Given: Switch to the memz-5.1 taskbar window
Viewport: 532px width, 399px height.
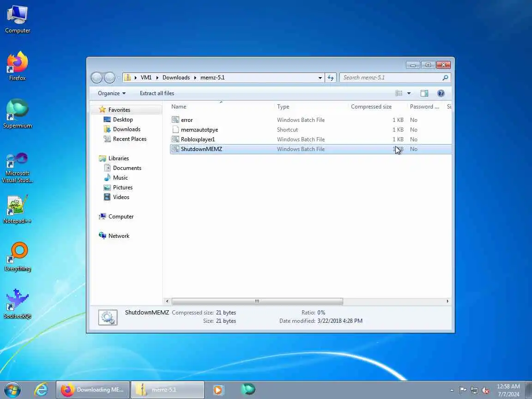Looking at the screenshot, I should 168,390.
